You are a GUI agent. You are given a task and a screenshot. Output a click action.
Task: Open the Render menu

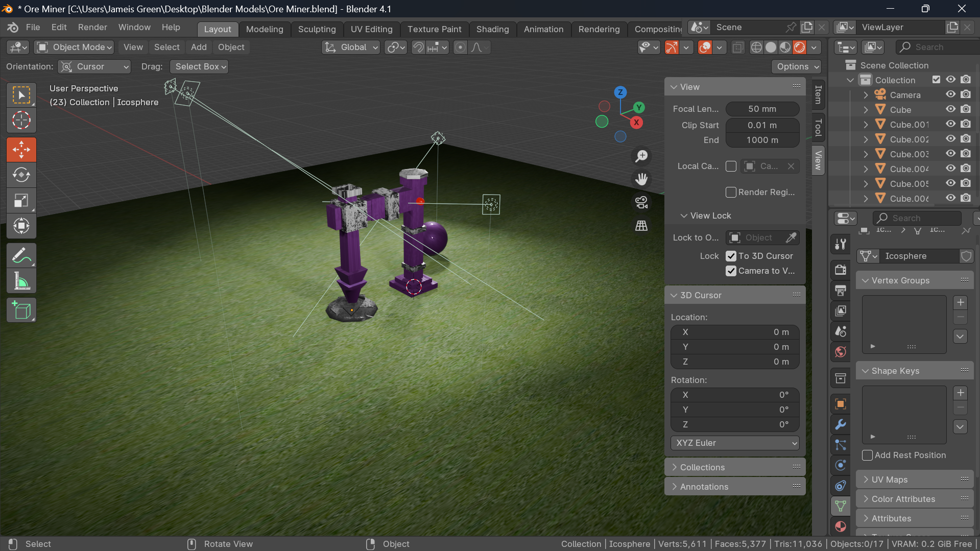pyautogui.click(x=92, y=28)
